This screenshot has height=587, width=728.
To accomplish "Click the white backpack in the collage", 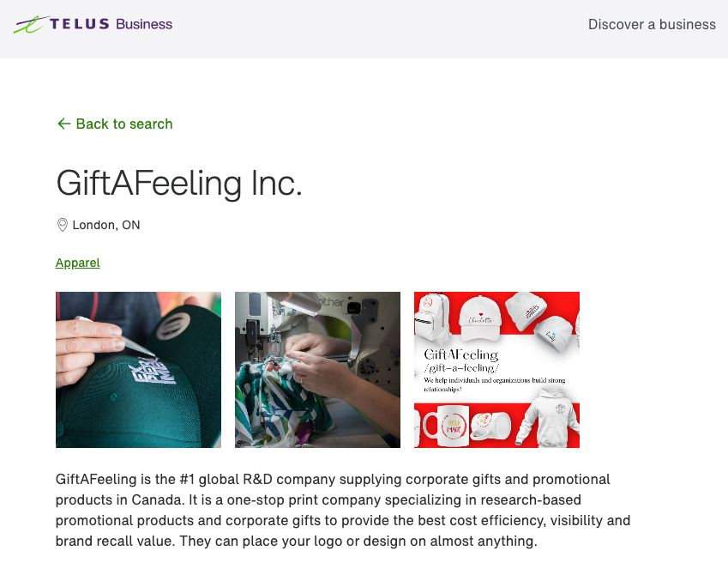I will coord(431,319).
